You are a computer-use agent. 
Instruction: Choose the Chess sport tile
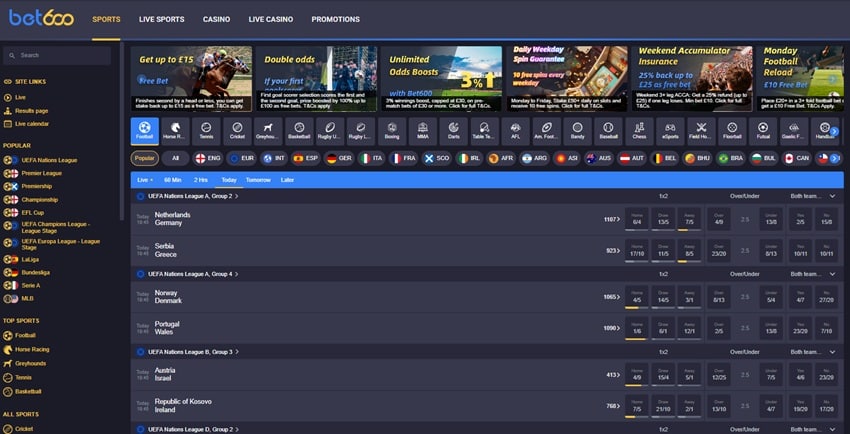639,131
